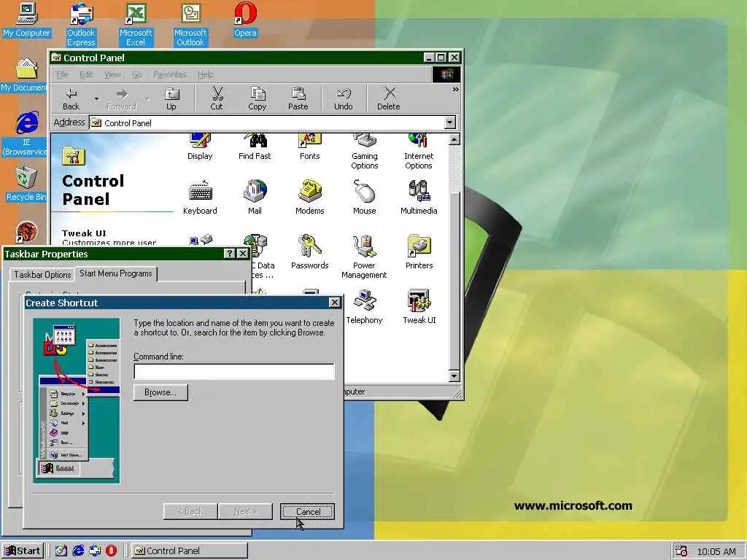
Task: Open the Go menu
Action: (x=136, y=74)
